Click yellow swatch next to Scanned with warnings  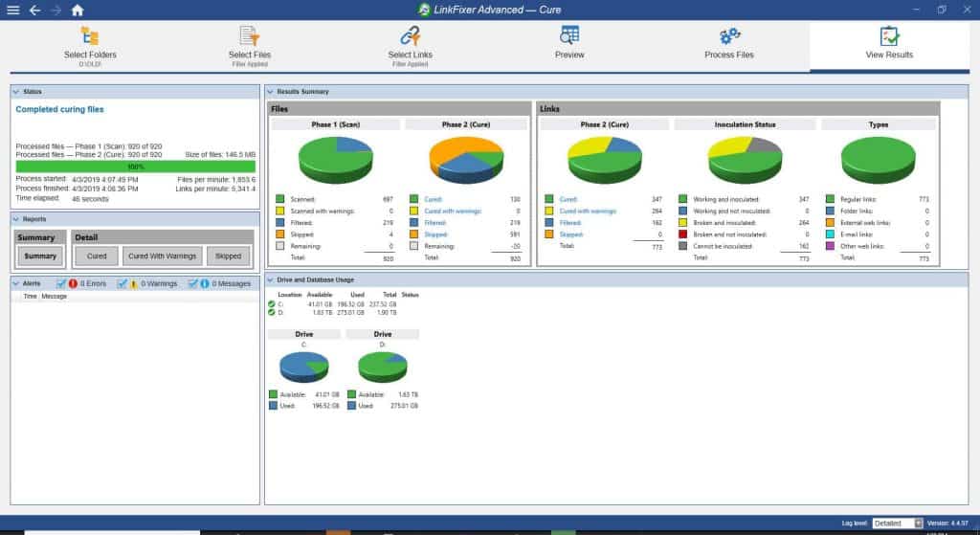tap(280, 212)
